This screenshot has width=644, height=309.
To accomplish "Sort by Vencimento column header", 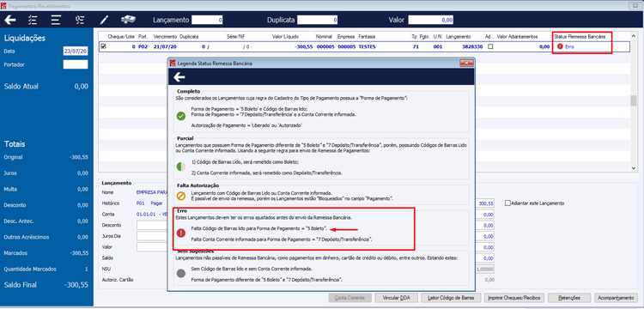I will 166,37.
